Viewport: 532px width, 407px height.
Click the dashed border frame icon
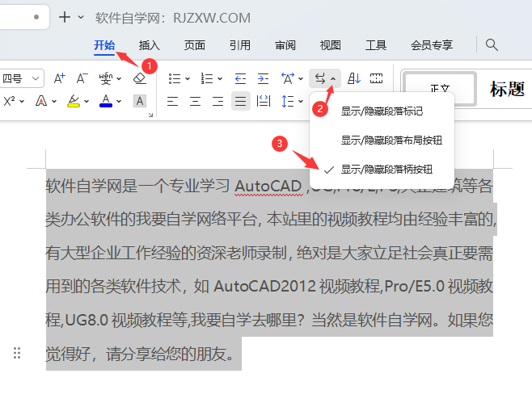click(x=376, y=78)
